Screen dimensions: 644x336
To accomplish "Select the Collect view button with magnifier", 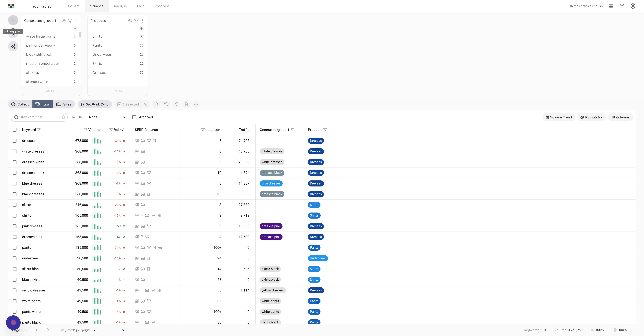I will (x=20, y=104).
